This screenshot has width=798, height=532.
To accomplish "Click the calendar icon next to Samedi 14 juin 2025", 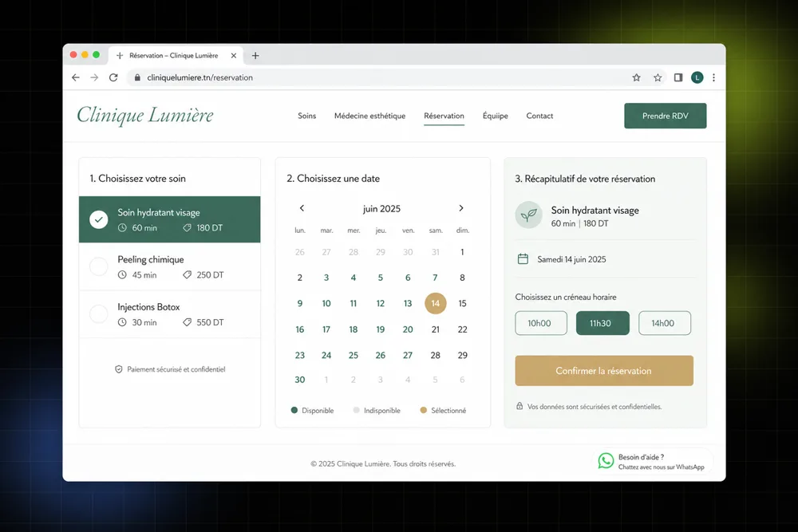I will [523, 259].
